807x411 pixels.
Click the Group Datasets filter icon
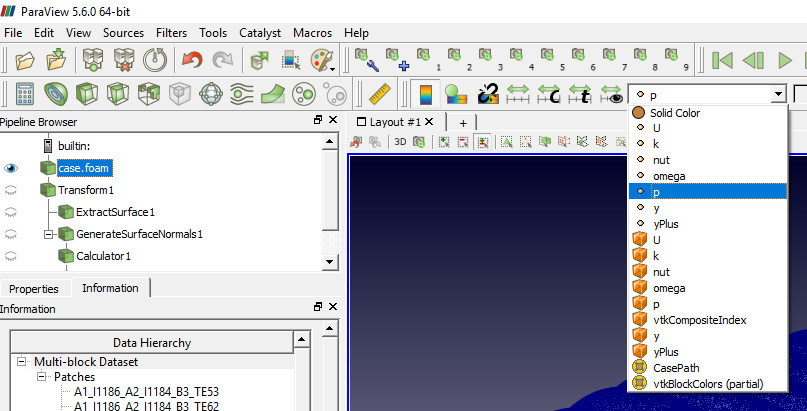pyautogui.click(x=304, y=94)
